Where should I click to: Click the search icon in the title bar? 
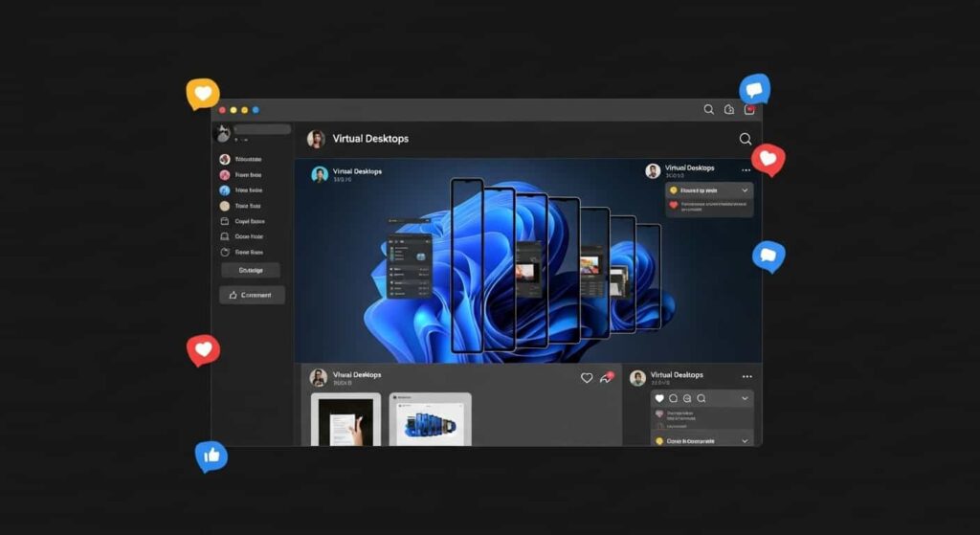[x=708, y=110]
